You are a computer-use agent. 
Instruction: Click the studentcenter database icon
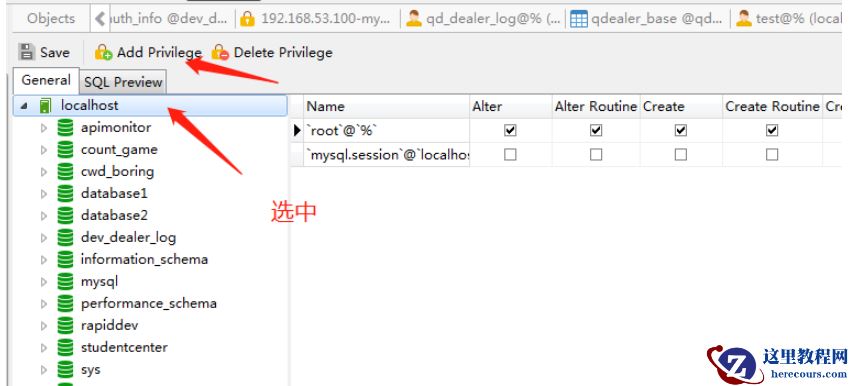click(65, 347)
